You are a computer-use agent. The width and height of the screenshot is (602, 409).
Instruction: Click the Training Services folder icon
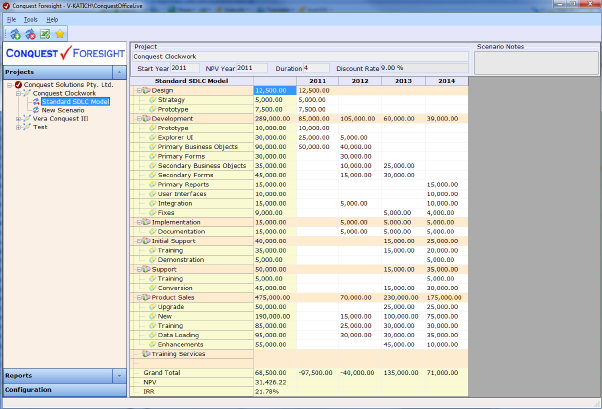146,354
